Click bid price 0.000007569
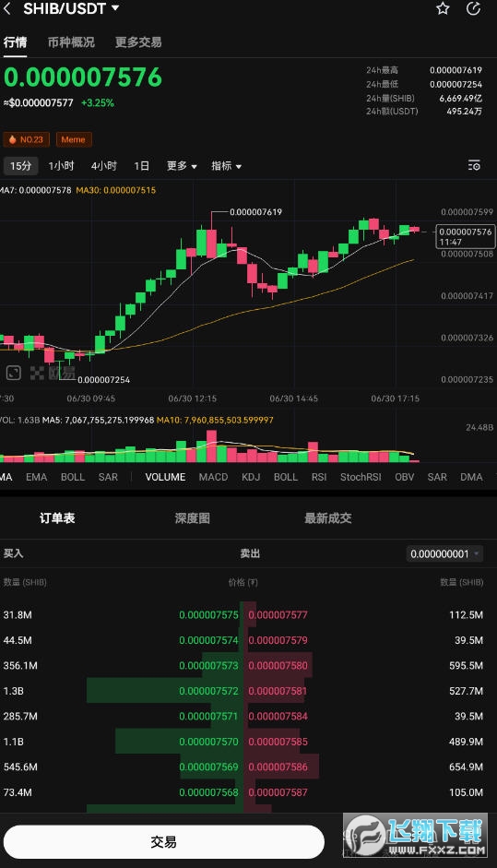 coord(208,767)
